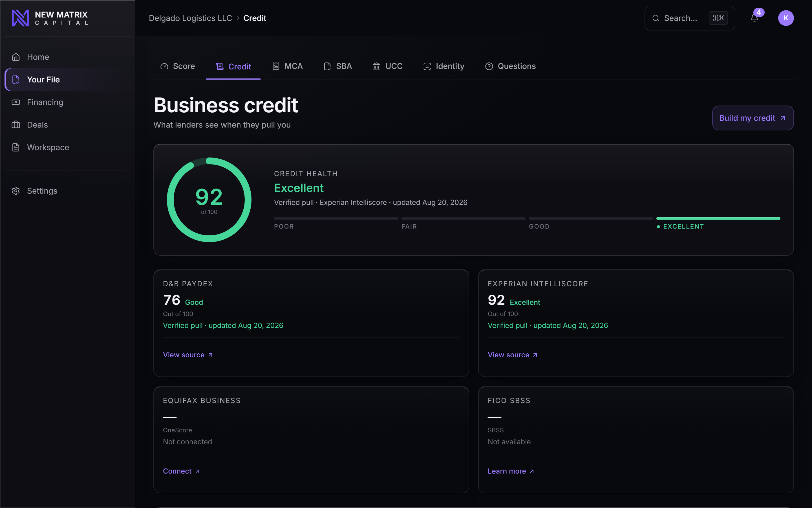Switch to the UCC tab
This screenshot has width=812, height=508.
pyautogui.click(x=388, y=67)
